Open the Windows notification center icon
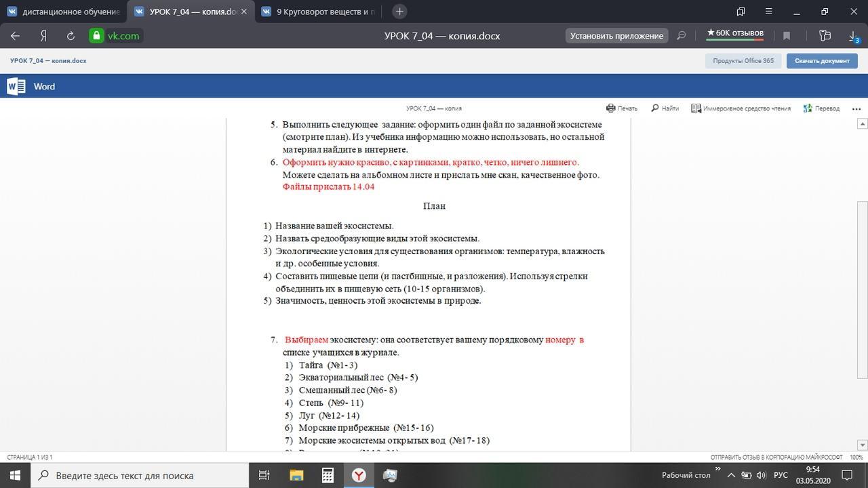The width and height of the screenshot is (868, 488). click(848, 475)
